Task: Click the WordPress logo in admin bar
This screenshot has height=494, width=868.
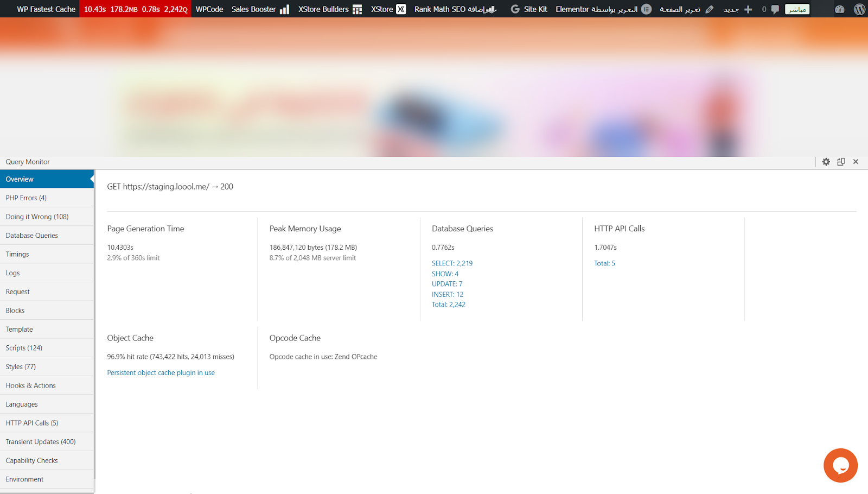Action: 859,9
